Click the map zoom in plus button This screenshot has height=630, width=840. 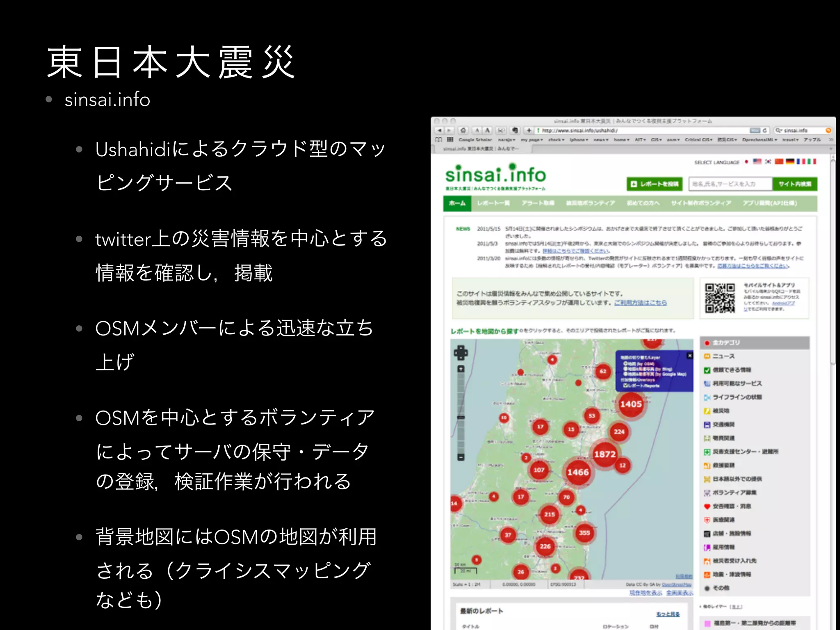click(461, 369)
